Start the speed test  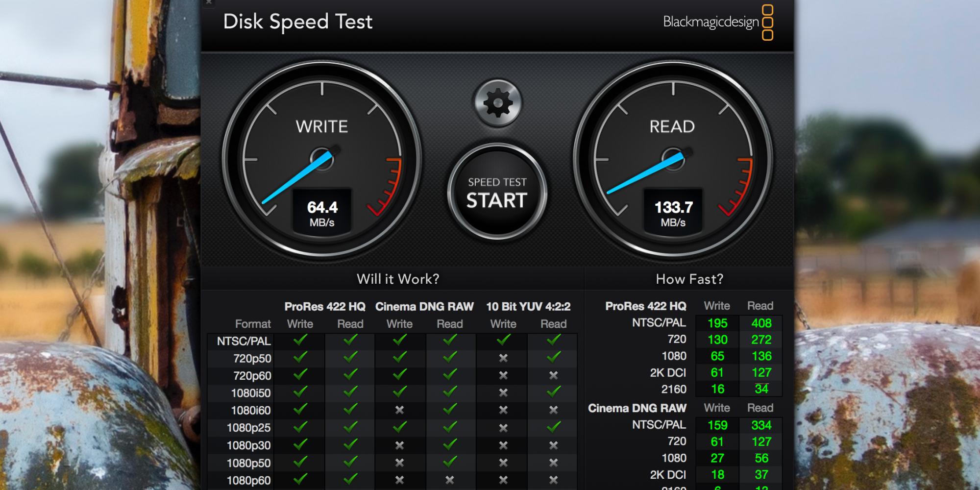point(497,192)
